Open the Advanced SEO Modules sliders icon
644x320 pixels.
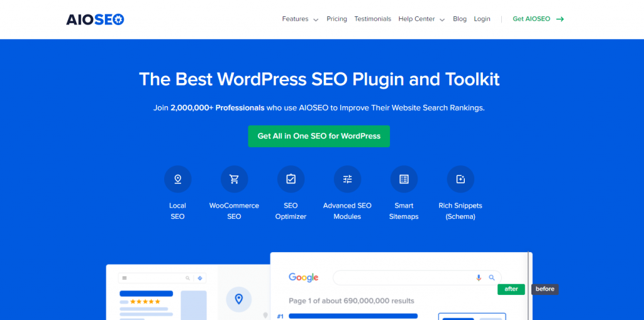[x=347, y=179]
